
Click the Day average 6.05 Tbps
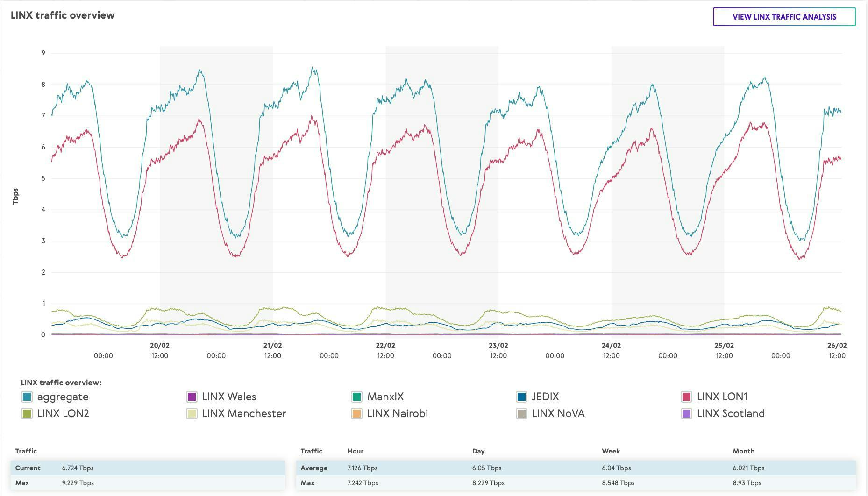click(x=487, y=468)
